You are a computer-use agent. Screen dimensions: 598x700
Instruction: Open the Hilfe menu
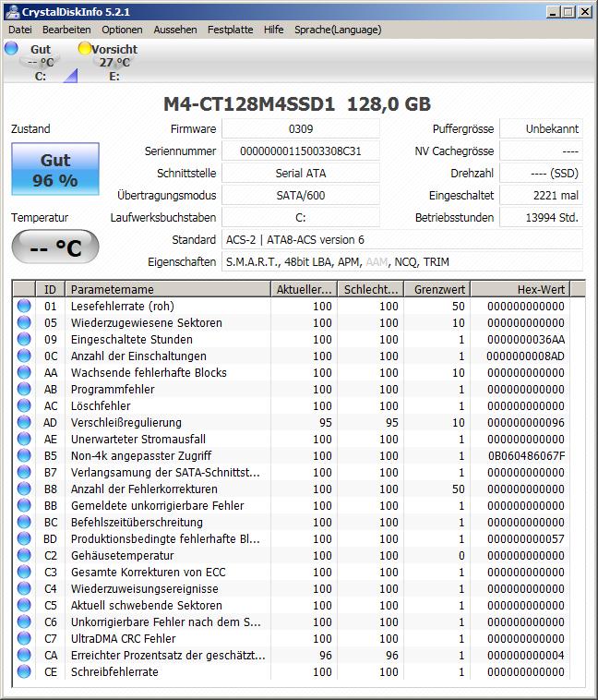(x=273, y=30)
